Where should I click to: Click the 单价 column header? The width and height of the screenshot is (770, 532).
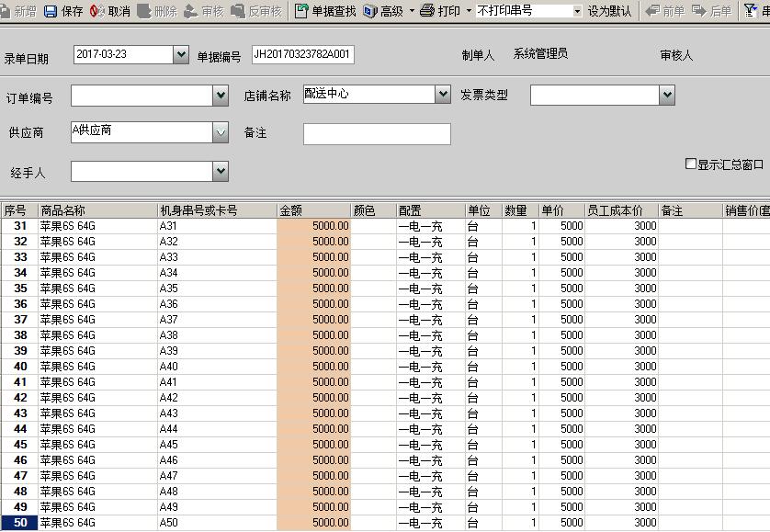561,210
